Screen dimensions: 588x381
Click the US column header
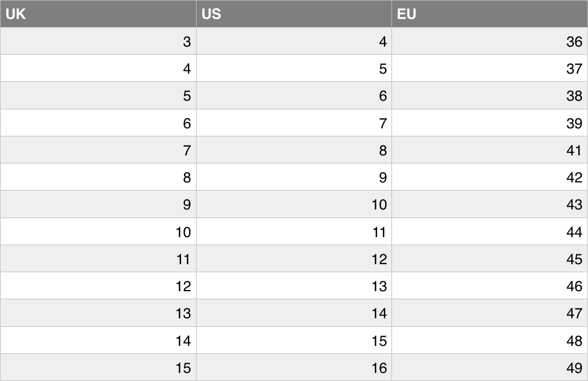[294, 14]
